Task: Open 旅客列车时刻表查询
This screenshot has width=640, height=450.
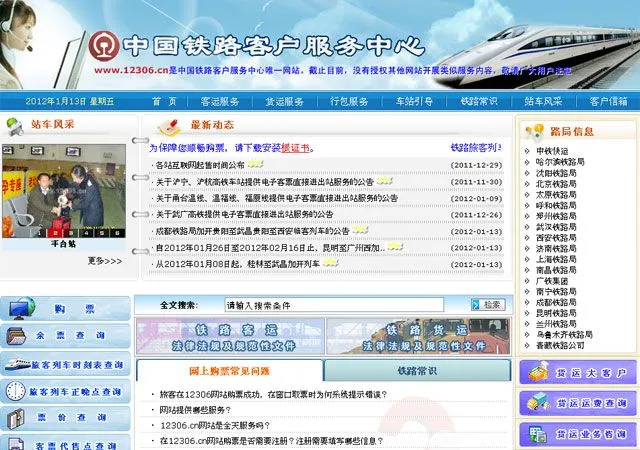Action: (65, 364)
